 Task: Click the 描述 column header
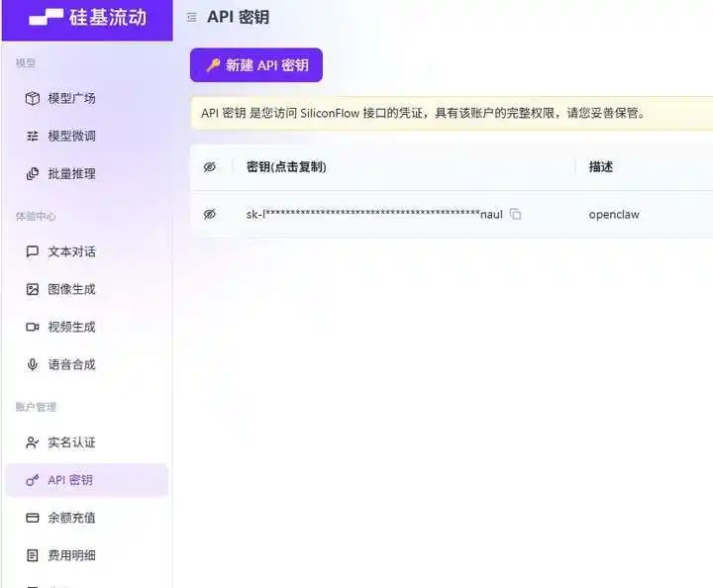(x=601, y=166)
